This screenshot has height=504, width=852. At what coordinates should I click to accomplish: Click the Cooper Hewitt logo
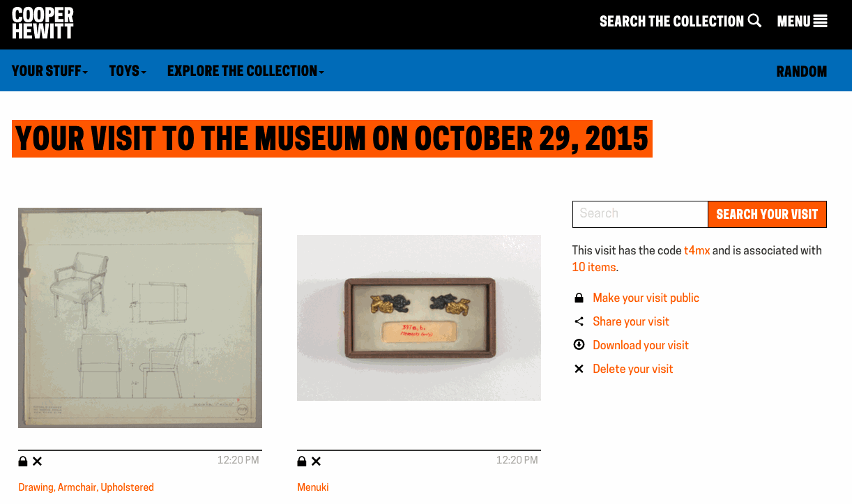(x=43, y=22)
